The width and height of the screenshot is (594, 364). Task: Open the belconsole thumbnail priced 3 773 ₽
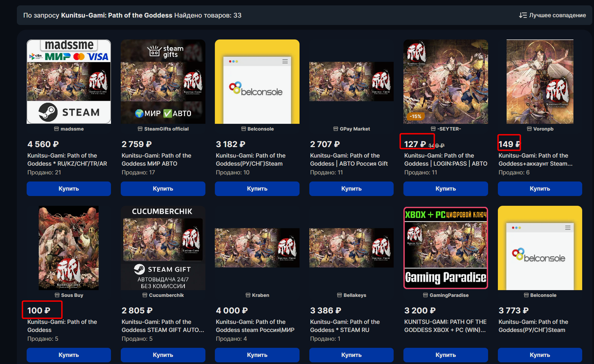point(540,248)
